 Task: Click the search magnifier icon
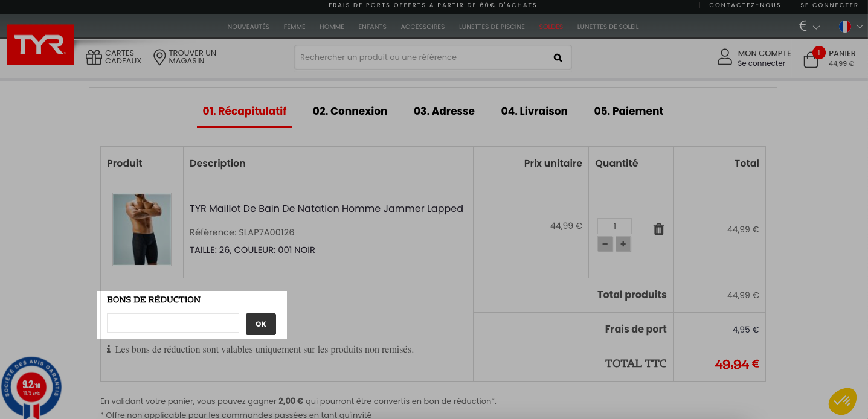pyautogui.click(x=558, y=57)
